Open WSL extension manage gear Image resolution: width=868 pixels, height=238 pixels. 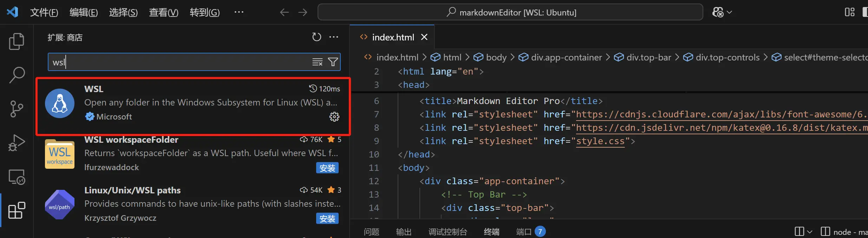334,117
